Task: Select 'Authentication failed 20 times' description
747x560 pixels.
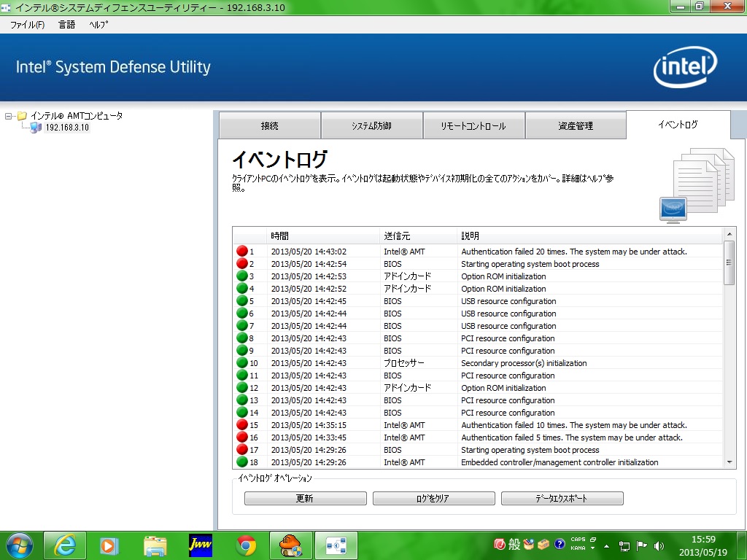Action: click(x=574, y=252)
